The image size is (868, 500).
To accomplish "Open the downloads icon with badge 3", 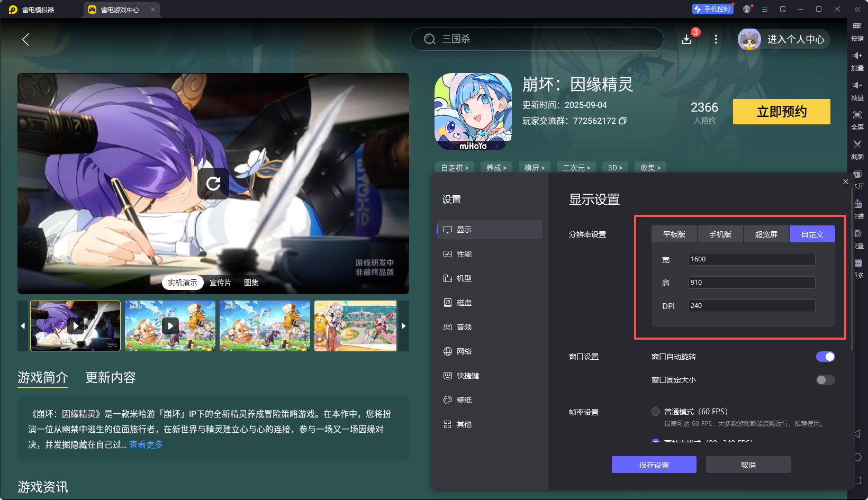I will (x=686, y=39).
